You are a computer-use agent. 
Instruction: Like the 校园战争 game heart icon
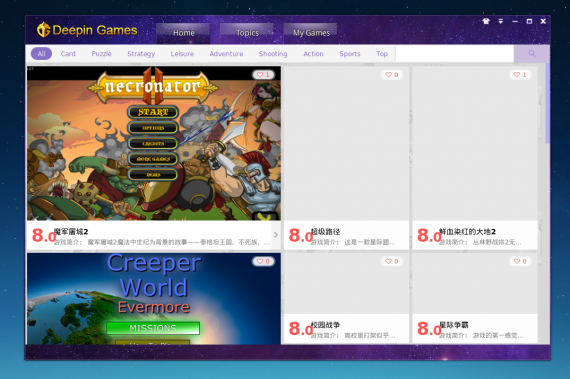point(392,261)
